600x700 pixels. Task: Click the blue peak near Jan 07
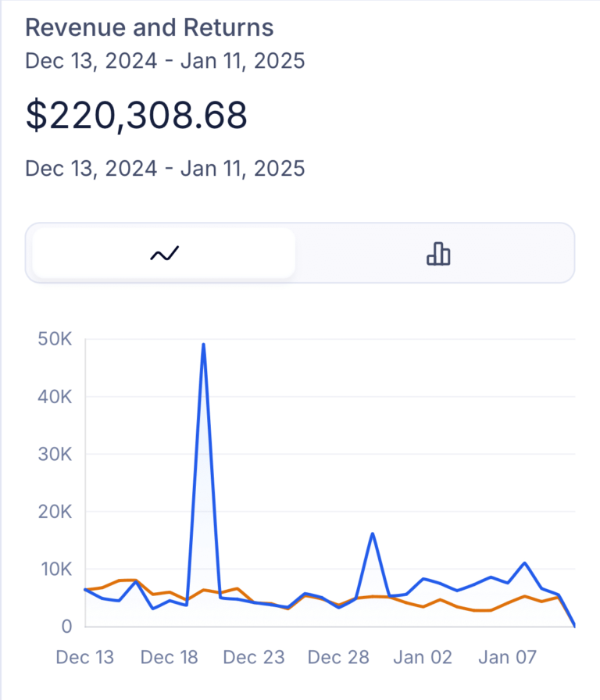pyautogui.click(x=525, y=562)
